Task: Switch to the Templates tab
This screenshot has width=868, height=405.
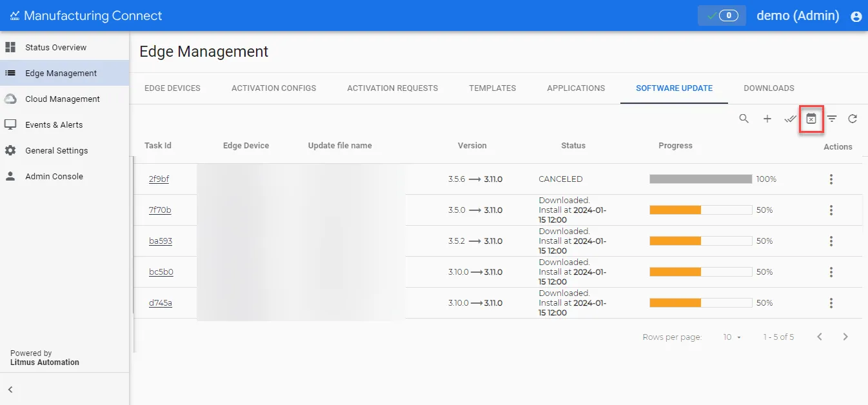Action: [x=493, y=88]
